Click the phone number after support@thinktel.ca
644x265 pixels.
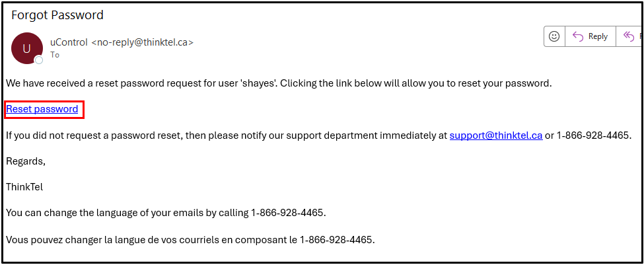(x=592, y=135)
